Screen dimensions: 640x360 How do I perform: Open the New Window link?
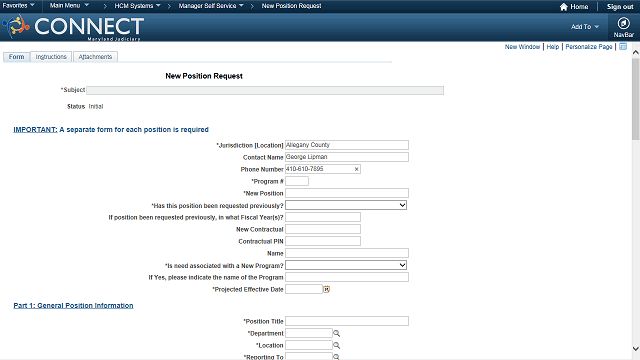(522, 47)
